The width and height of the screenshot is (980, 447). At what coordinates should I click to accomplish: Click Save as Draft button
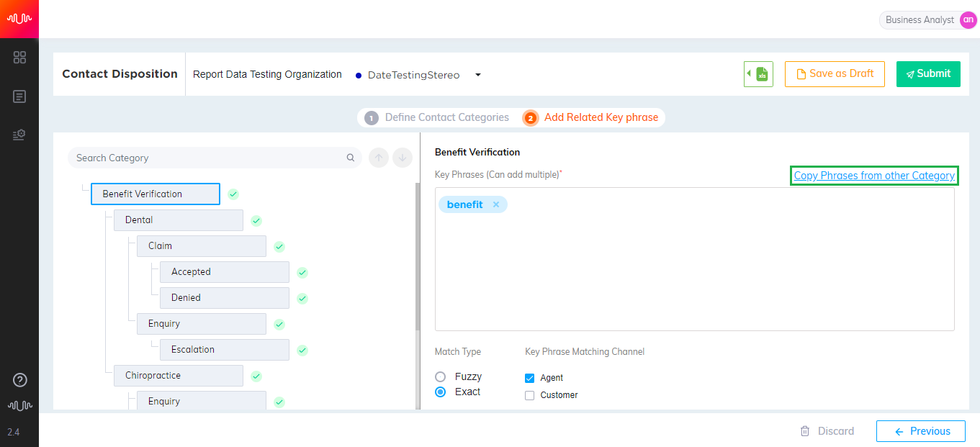point(835,73)
